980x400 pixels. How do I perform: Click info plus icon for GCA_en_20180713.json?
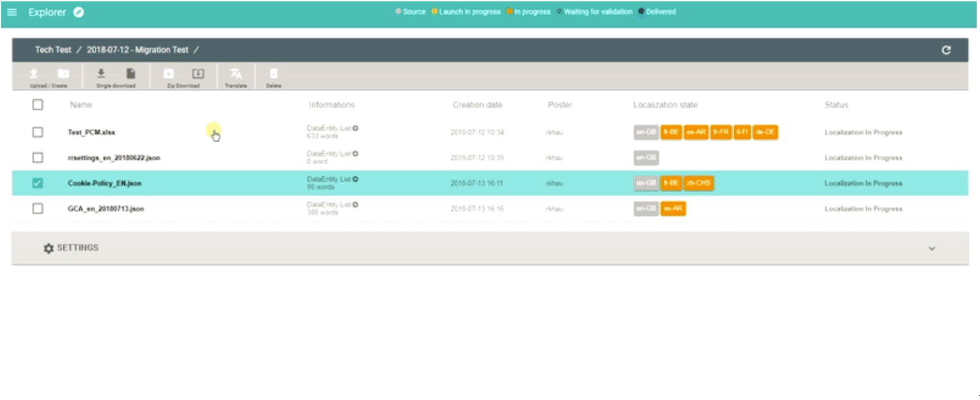coord(355,205)
